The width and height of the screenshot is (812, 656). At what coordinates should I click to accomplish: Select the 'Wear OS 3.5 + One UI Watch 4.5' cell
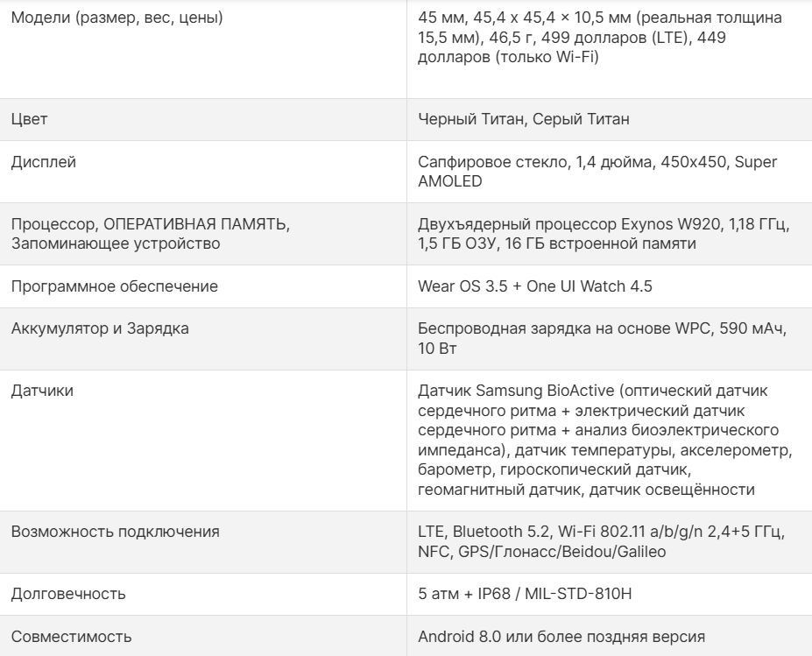point(535,286)
